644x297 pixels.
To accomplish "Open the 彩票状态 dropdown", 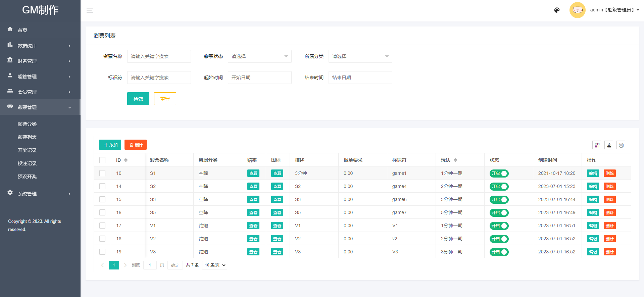I will click(x=259, y=56).
